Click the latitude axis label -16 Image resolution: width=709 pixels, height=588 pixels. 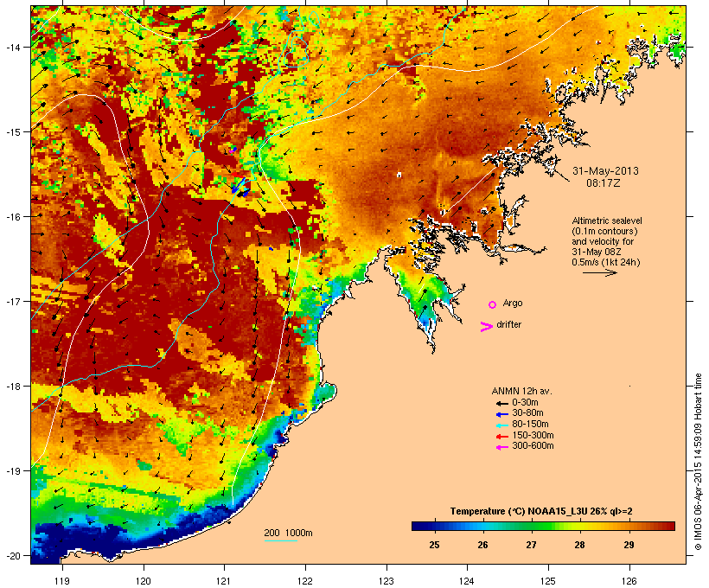(12, 217)
